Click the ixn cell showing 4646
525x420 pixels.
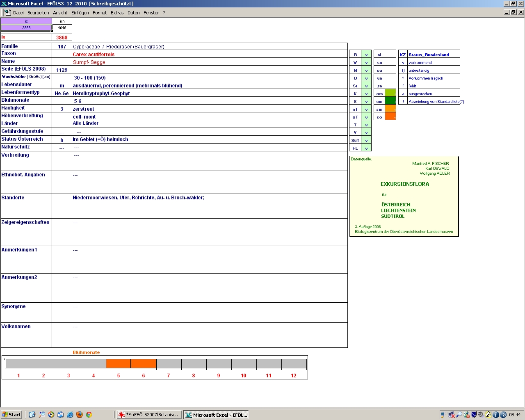[62, 28]
